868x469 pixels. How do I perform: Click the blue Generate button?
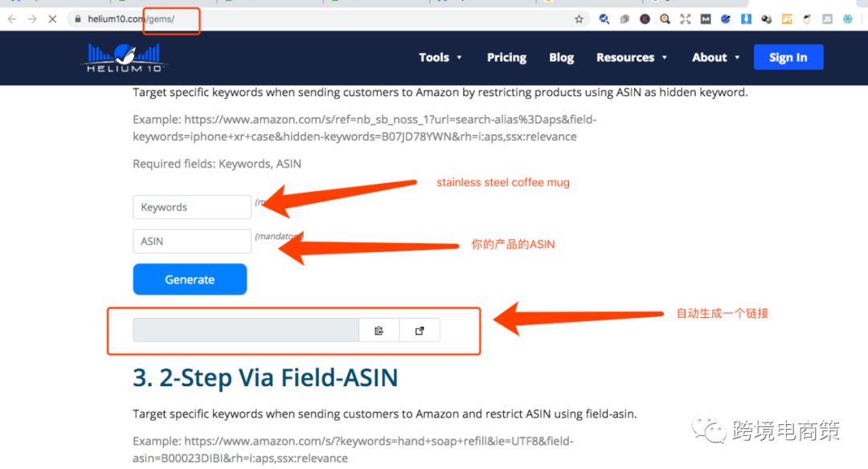[x=190, y=279]
